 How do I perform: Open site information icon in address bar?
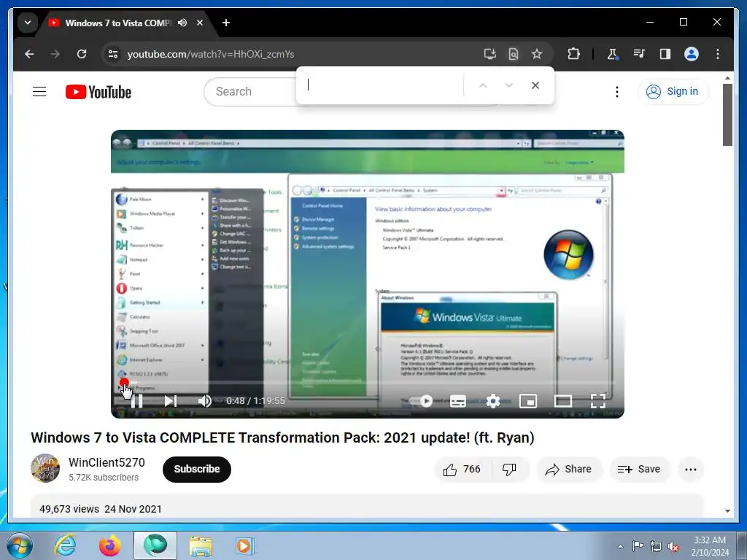pyautogui.click(x=113, y=54)
